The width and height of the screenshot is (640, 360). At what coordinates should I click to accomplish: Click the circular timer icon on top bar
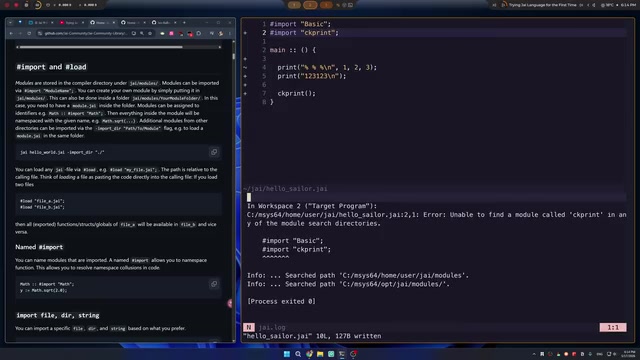point(38,5)
